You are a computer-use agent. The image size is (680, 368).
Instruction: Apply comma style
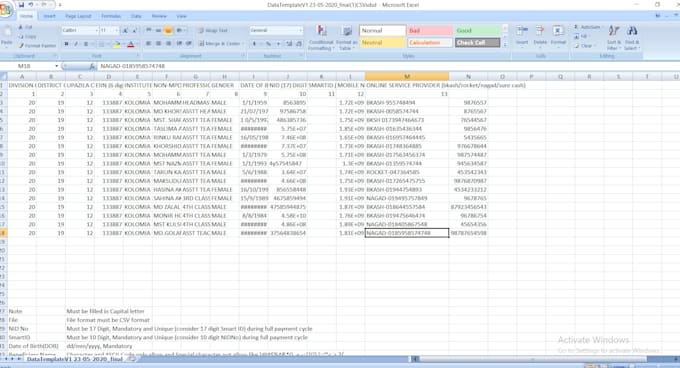click(278, 44)
